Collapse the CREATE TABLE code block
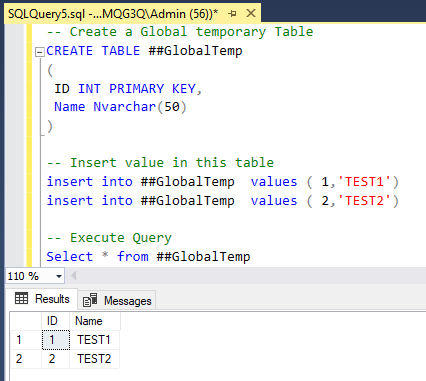Viewport: 426px width, 381px height. pyautogui.click(x=40, y=52)
